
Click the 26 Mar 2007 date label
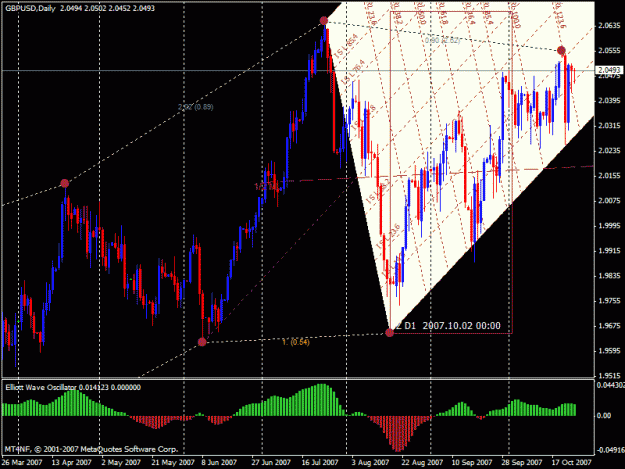(x=22, y=463)
